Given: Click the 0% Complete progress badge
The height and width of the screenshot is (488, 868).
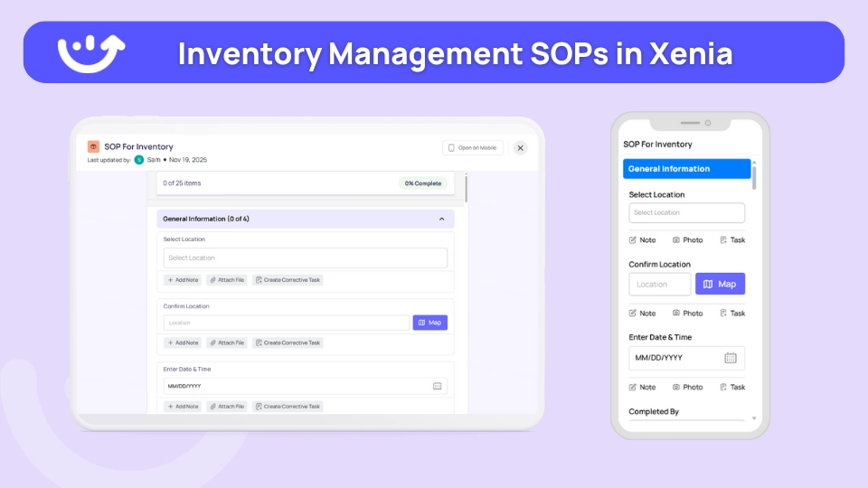Looking at the screenshot, I should [x=423, y=183].
